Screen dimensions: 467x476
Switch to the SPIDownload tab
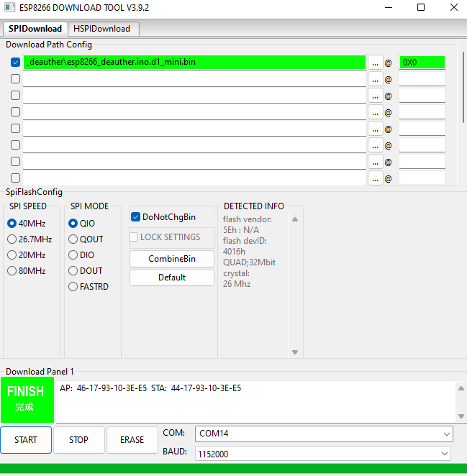[x=35, y=29]
